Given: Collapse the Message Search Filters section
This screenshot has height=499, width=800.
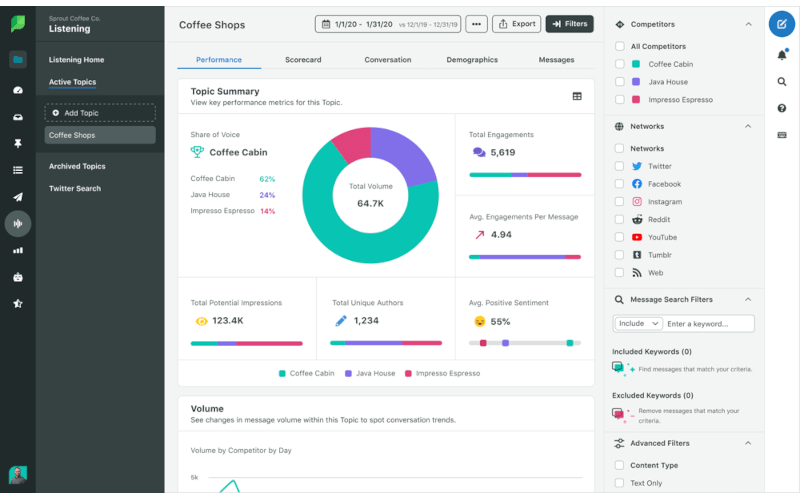Looking at the screenshot, I should tap(747, 299).
